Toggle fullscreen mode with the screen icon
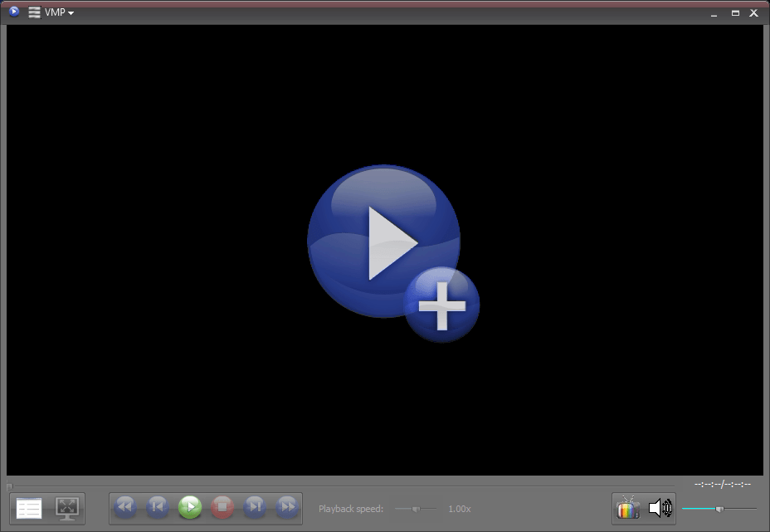This screenshot has width=770, height=532. pyautogui.click(x=67, y=507)
